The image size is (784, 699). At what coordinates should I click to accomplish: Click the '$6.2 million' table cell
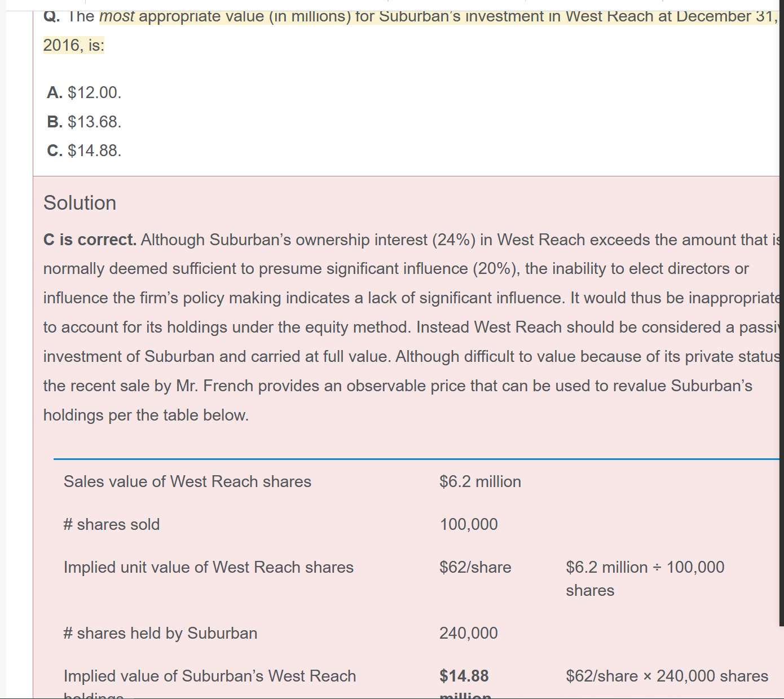[480, 481]
